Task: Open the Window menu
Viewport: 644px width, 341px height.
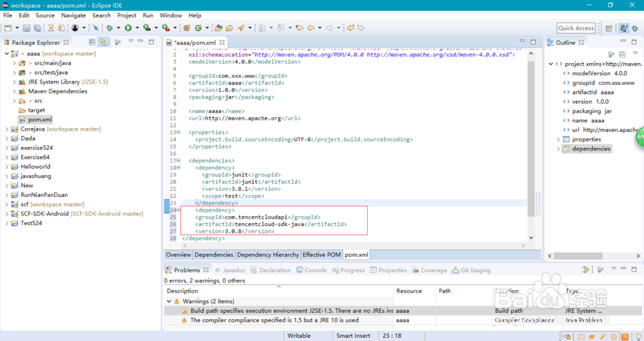Action: click(171, 15)
